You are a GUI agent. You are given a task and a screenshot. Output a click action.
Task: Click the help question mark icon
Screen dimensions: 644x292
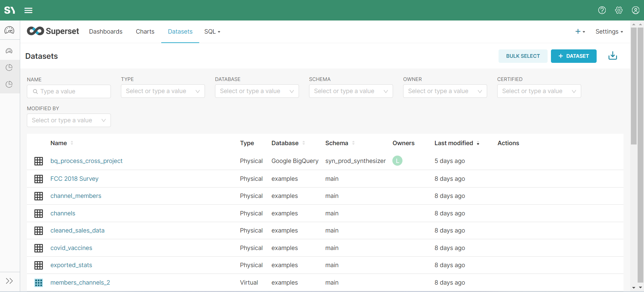click(602, 10)
